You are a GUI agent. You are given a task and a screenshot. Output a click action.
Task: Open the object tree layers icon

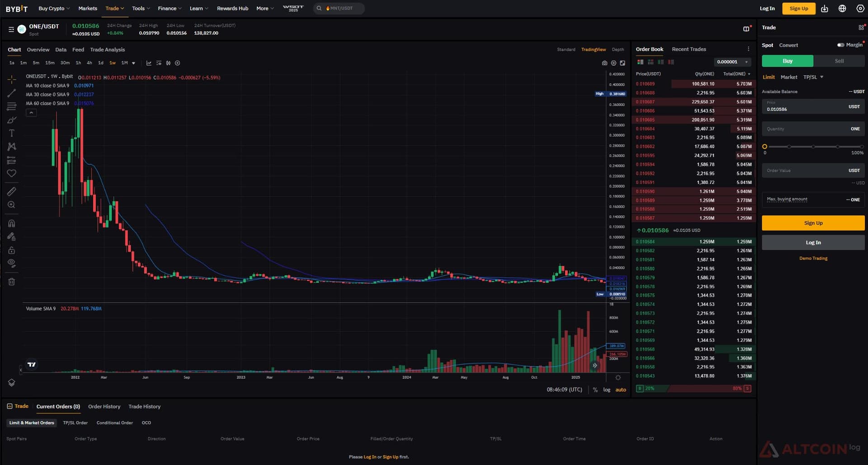12,383
